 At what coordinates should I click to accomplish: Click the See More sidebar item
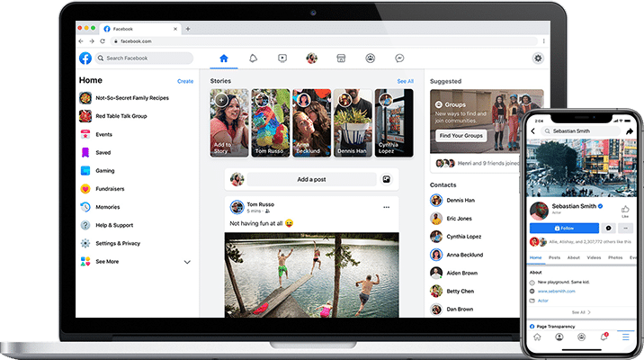pos(100,261)
